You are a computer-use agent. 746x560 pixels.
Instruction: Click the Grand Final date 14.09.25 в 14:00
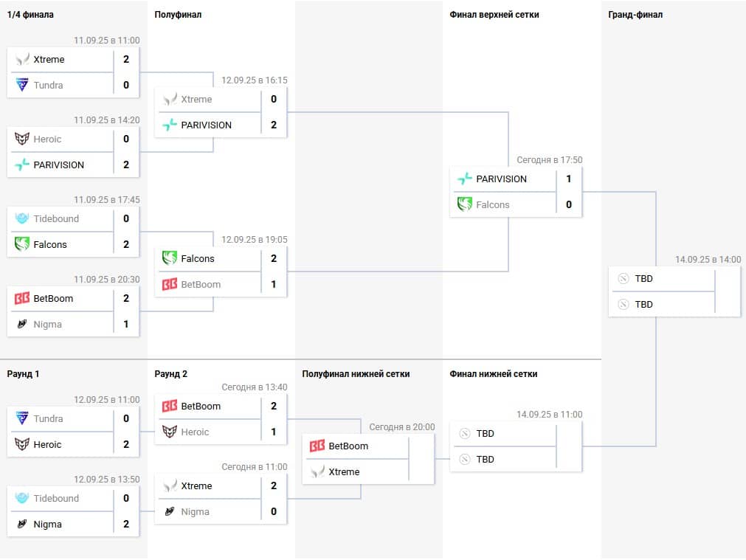708,259
